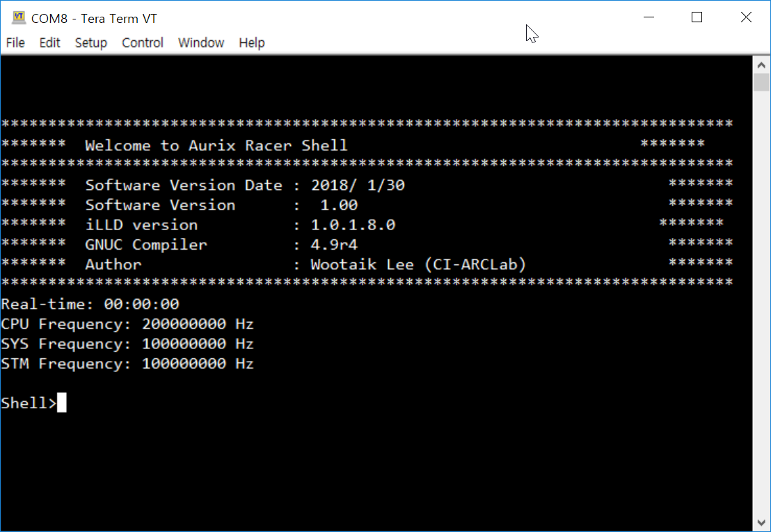
Task: Click the compiler value '4.9r4'
Action: pyautogui.click(x=335, y=245)
